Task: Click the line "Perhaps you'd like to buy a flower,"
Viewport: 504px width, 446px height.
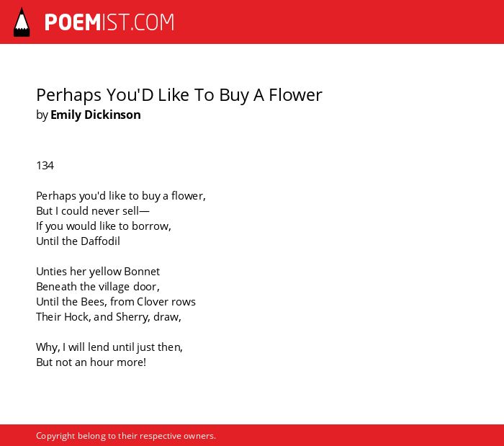Action: pyautogui.click(x=121, y=196)
